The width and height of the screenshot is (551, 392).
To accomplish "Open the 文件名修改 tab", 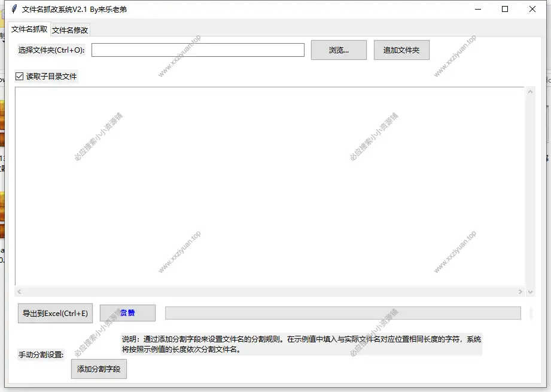I will 70,30.
